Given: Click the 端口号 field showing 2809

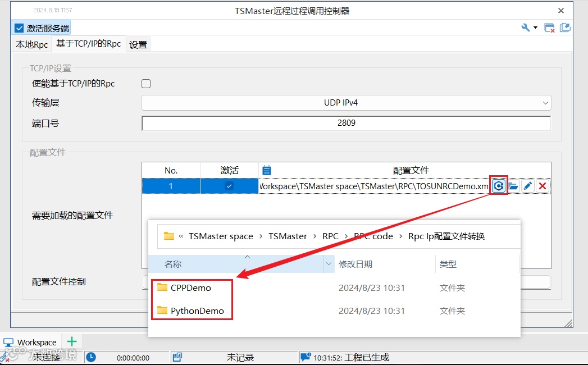Looking at the screenshot, I should click(346, 123).
